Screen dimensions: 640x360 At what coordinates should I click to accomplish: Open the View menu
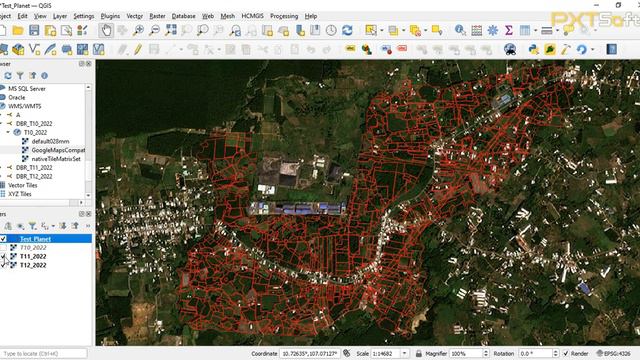40,16
